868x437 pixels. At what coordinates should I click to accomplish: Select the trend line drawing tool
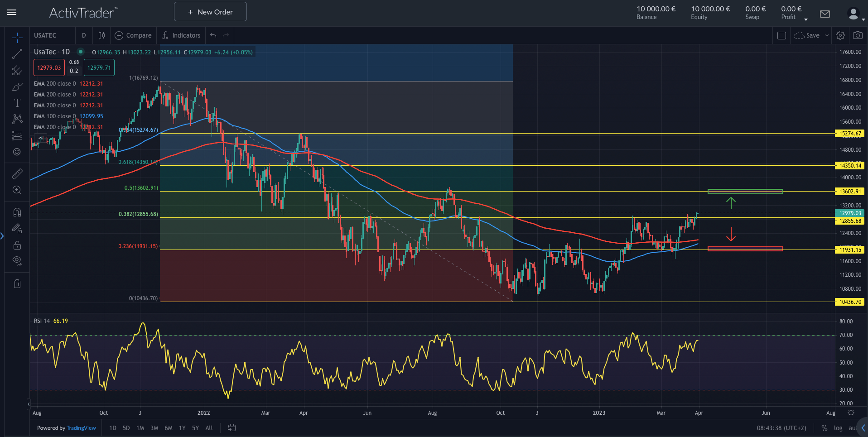coord(17,54)
